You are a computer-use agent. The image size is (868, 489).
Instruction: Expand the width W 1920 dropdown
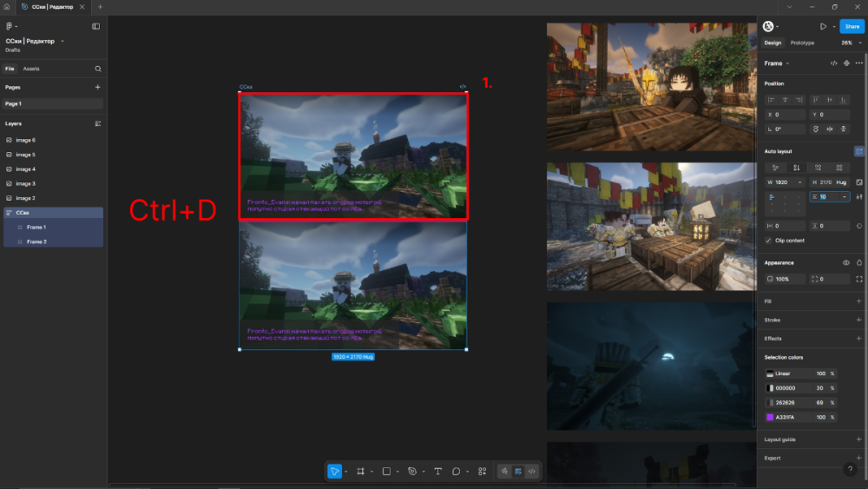[x=800, y=182]
